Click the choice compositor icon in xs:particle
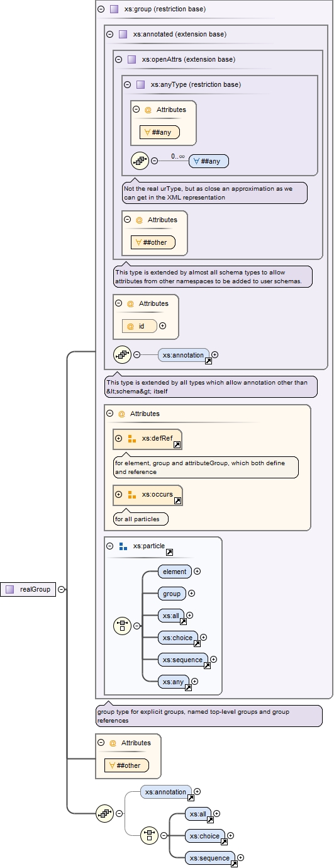 click(122, 626)
